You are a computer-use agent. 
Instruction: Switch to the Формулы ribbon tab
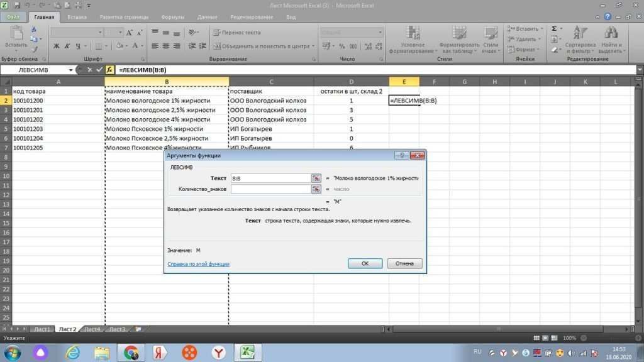[172, 17]
